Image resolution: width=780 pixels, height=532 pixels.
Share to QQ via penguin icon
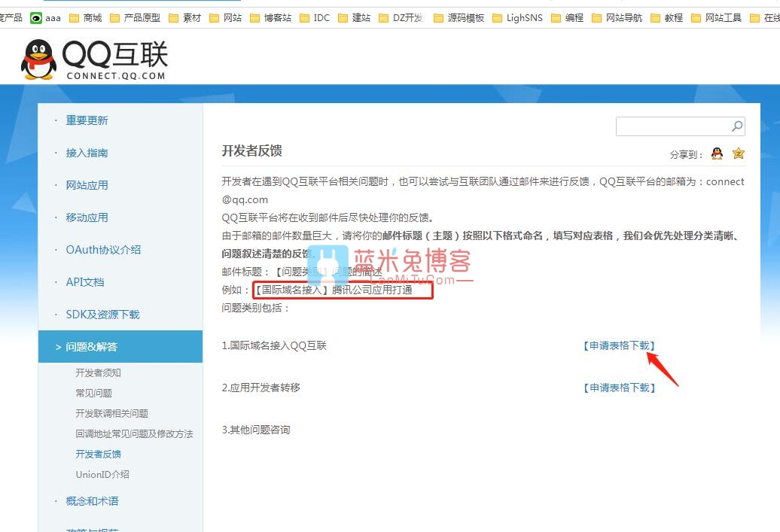[x=717, y=154]
